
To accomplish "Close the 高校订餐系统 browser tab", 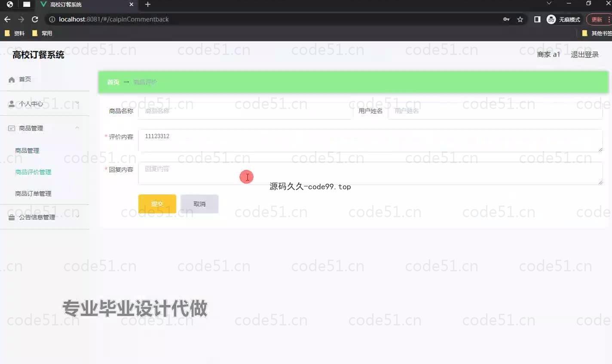I will (x=132, y=4).
